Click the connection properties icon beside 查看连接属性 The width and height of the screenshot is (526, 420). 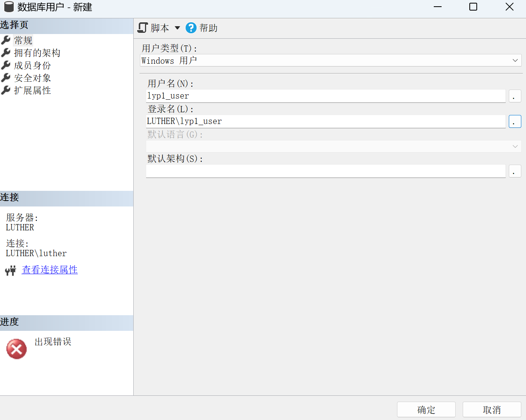click(x=11, y=270)
